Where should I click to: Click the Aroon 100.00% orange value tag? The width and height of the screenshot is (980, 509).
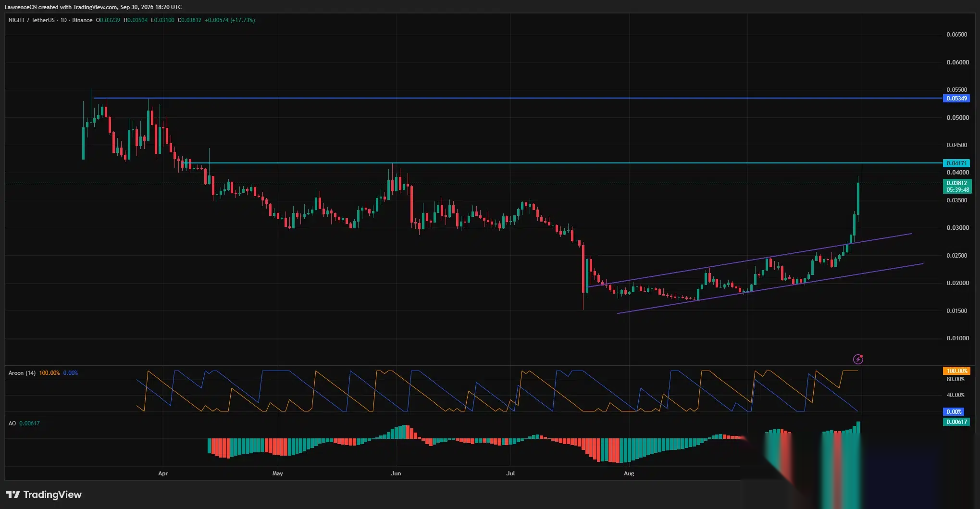coord(956,371)
